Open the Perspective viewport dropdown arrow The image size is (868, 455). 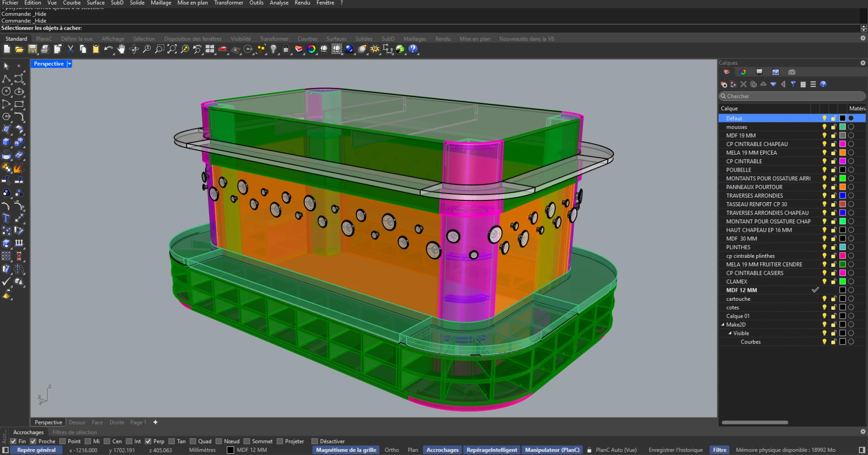tap(69, 64)
